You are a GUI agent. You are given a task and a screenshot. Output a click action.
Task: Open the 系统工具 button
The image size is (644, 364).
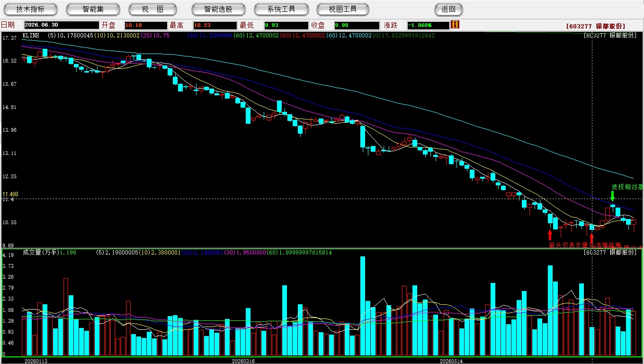[x=281, y=9]
